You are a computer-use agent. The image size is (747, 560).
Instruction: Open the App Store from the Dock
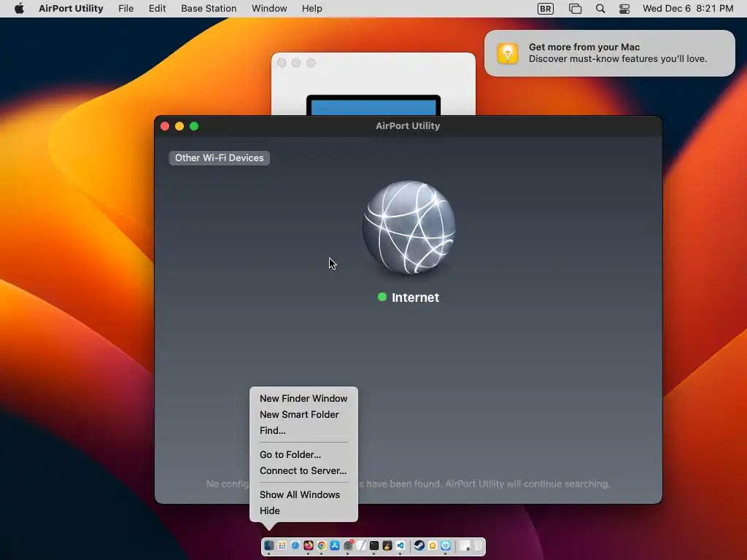(x=335, y=545)
